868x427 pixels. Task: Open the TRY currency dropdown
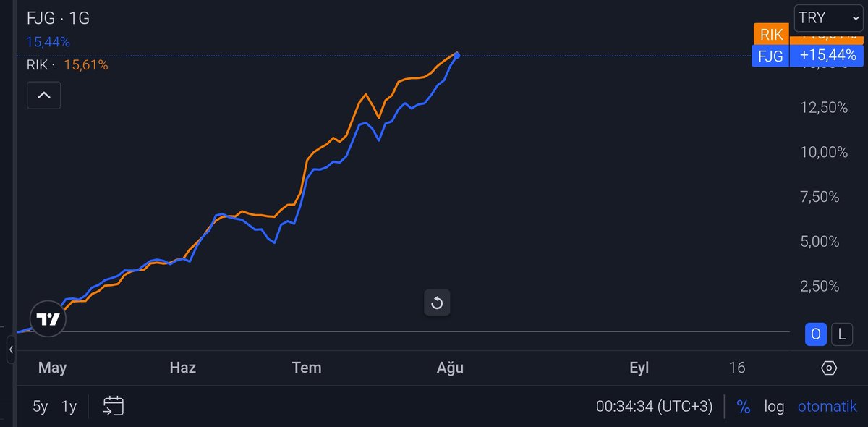tap(828, 18)
